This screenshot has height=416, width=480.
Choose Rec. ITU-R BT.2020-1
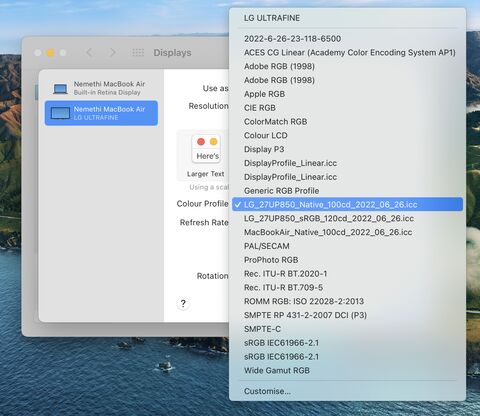pyautogui.click(x=347, y=274)
